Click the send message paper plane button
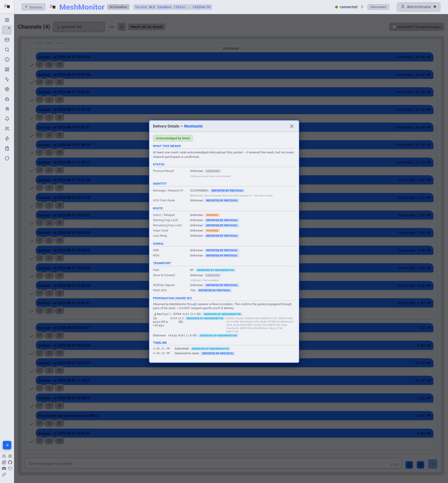This screenshot has height=483, width=448. tap(432, 464)
